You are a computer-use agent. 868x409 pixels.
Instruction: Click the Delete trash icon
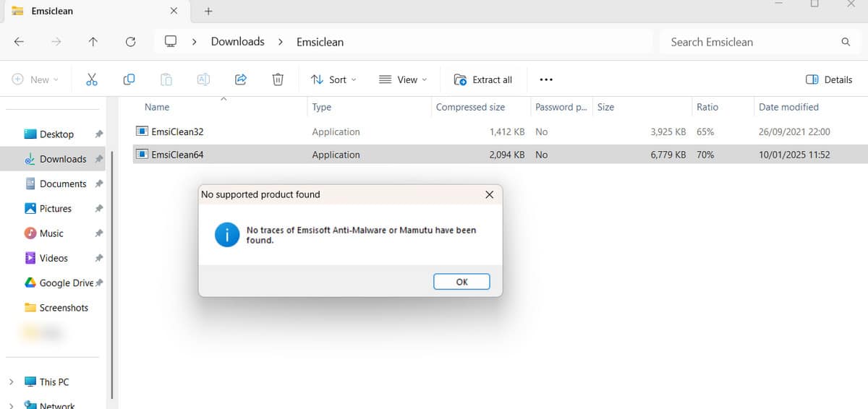point(278,79)
